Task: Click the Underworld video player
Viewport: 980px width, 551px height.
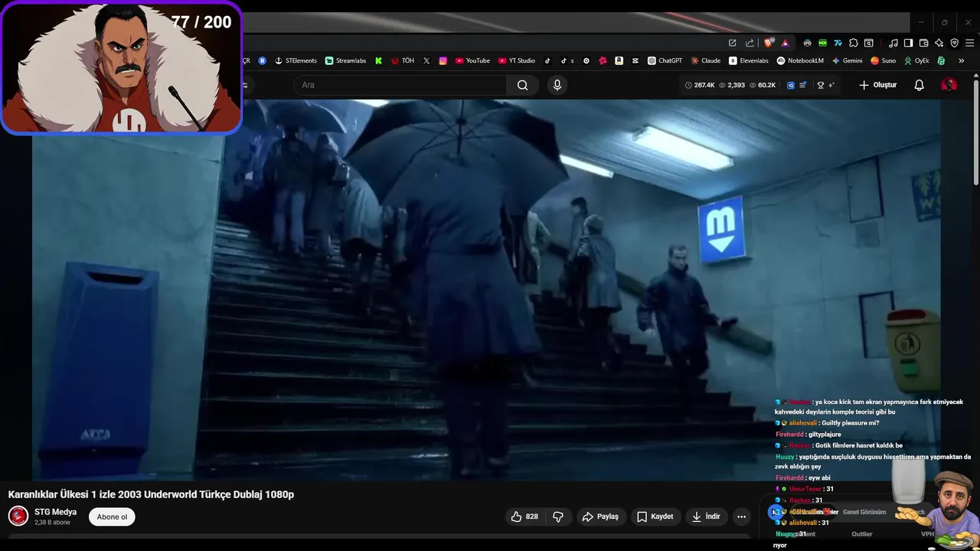Action: (486, 289)
